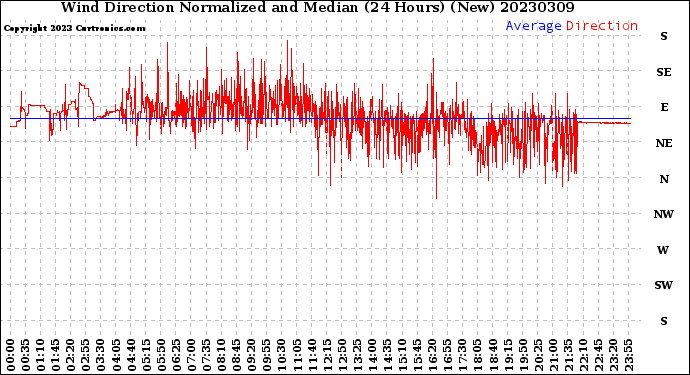Image resolution: width=690 pixels, height=375 pixels.
Task: Click the 01:45 time label
Action: tap(56, 356)
